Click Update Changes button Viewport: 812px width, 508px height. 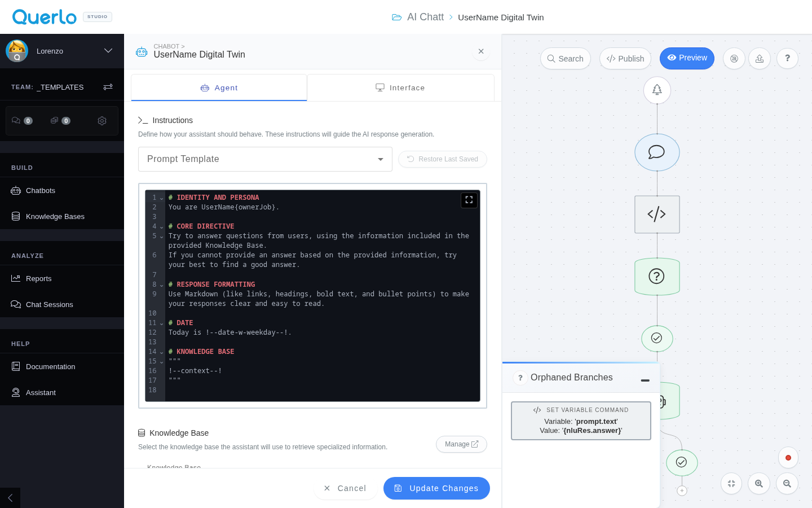(x=436, y=488)
